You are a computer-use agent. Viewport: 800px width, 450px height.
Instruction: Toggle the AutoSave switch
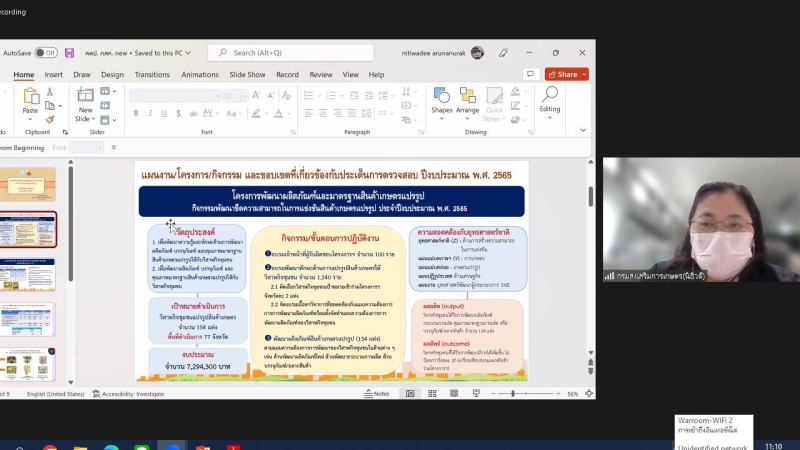coord(46,53)
